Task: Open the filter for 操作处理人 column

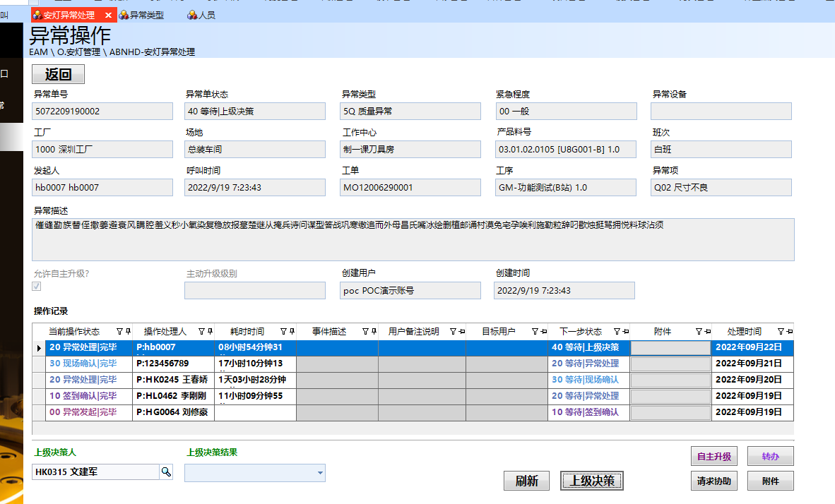Action: tap(202, 332)
